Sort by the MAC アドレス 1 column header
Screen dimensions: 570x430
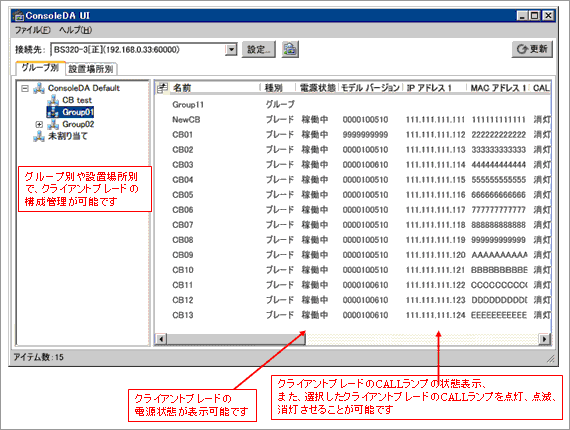(x=498, y=88)
